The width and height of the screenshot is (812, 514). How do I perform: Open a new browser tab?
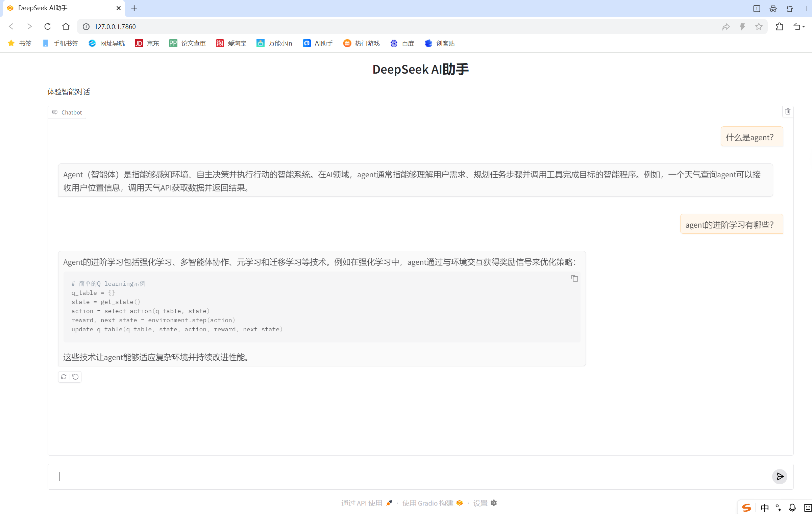[134, 8]
